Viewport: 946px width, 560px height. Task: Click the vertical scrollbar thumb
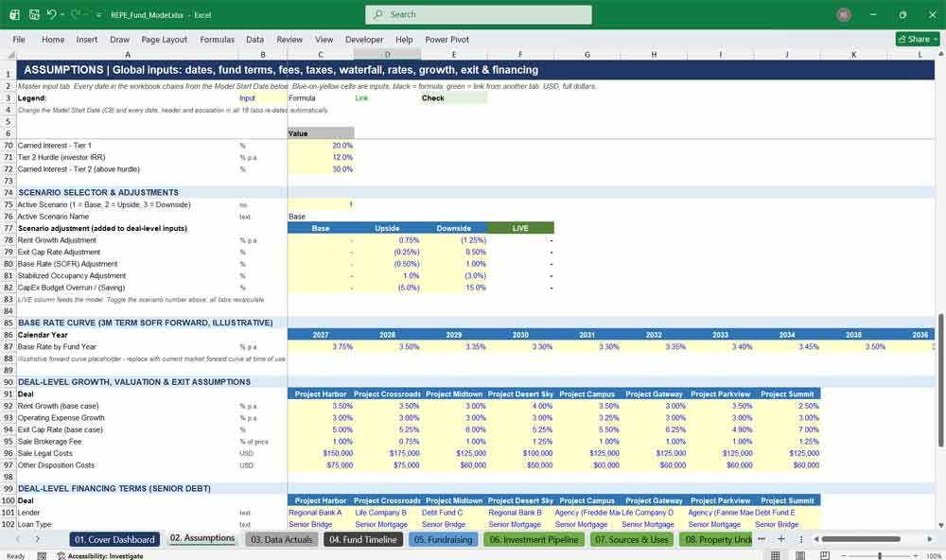click(940, 380)
